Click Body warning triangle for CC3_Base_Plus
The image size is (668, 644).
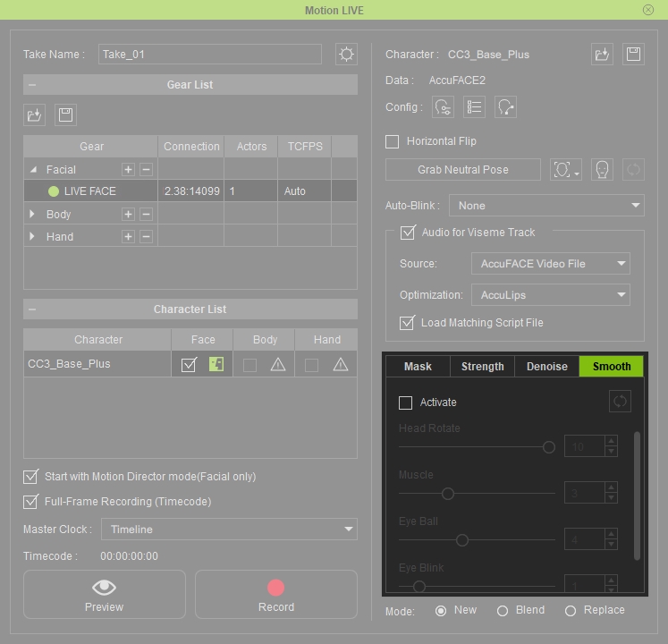(278, 364)
